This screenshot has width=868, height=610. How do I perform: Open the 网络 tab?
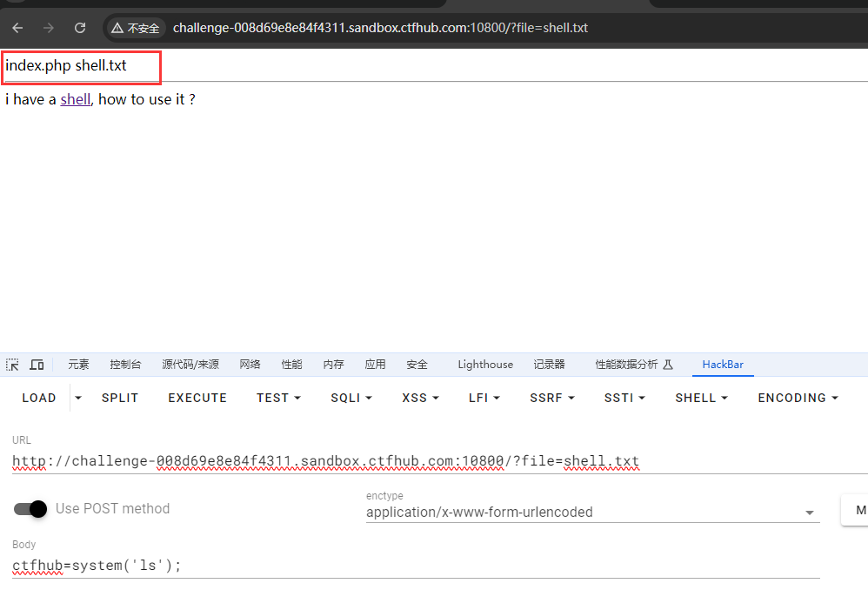click(250, 365)
